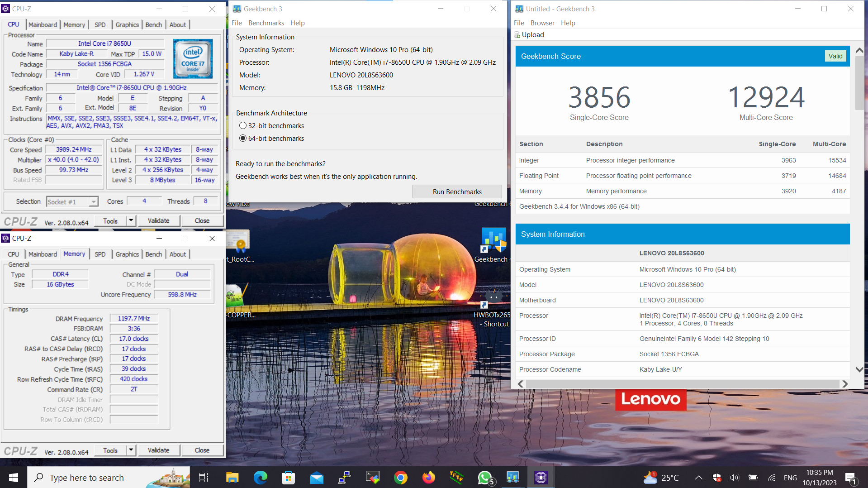Click the Integer row in results table
The width and height of the screenshot is (868, 488).
[x=683, y=160]
